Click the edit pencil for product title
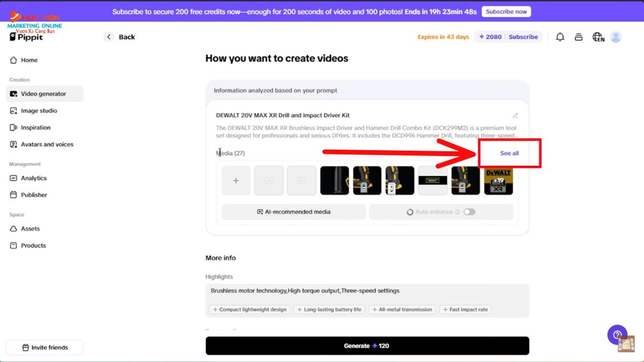The image size is (644, 362). click(x=515, y=115)
